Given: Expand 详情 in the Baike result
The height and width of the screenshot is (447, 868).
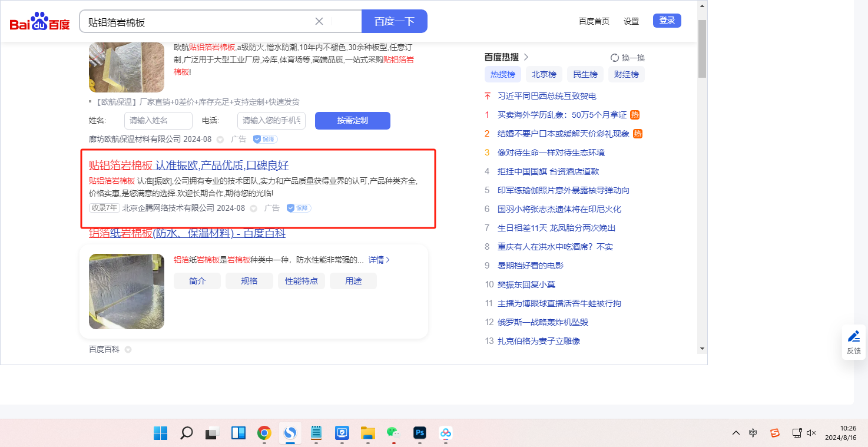Looking at the screenshot, I should (x=379, y=260).
